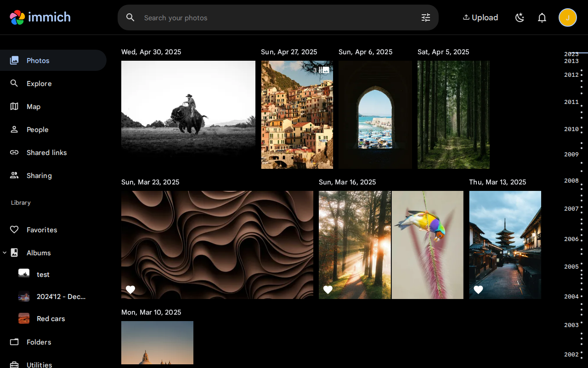Favorite the pagoda street photo

click(478, 290)
